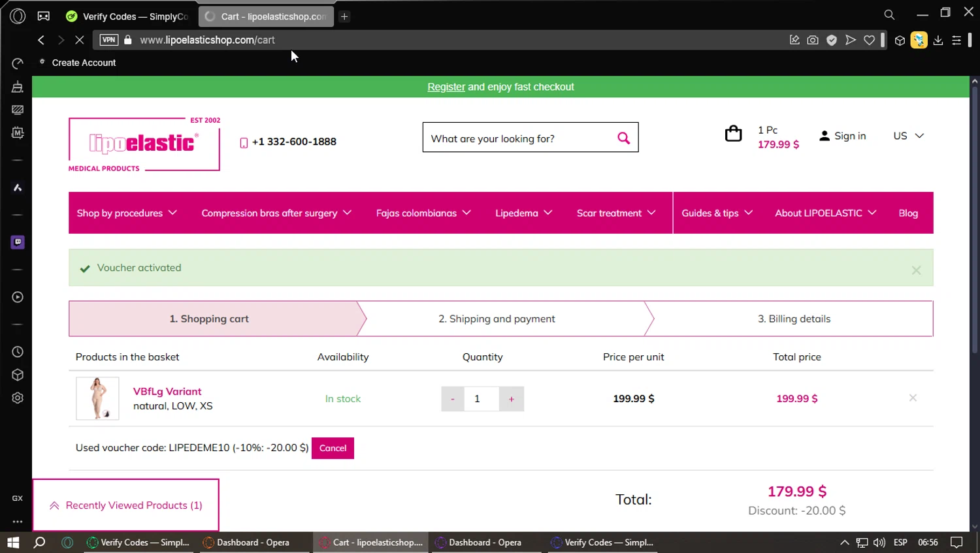This screenshot has height=553, width=980.
Task: Open Windows taskbar search icon
Action: 39,542
